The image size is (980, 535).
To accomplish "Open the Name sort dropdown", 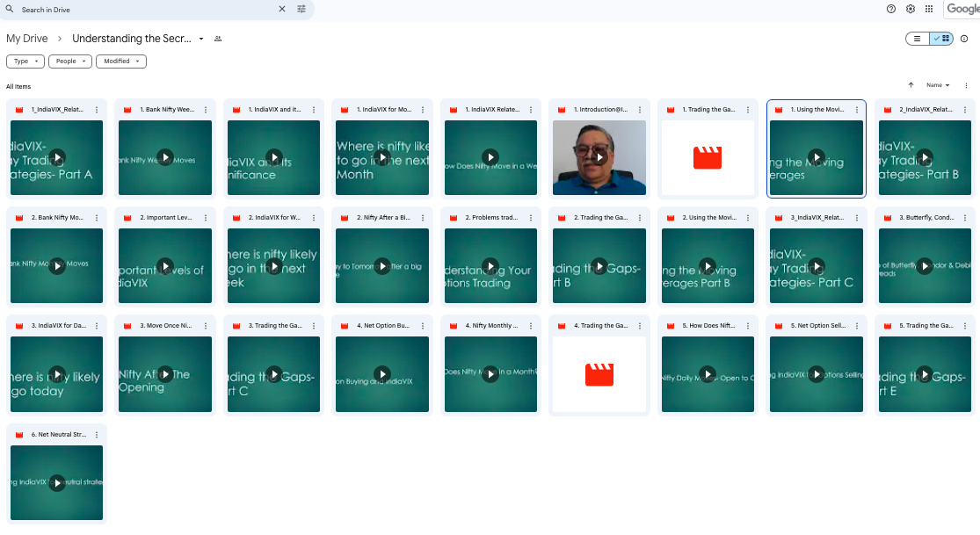I will (938, 85).
